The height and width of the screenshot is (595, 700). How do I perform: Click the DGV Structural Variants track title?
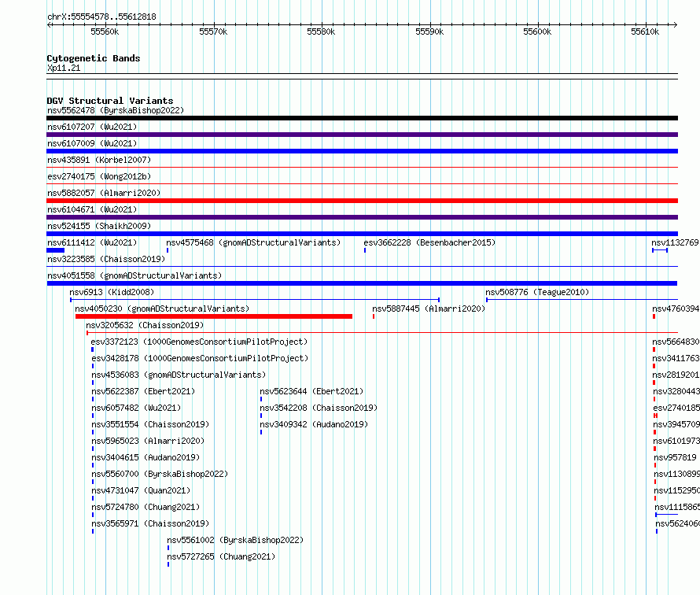point(110,101)
